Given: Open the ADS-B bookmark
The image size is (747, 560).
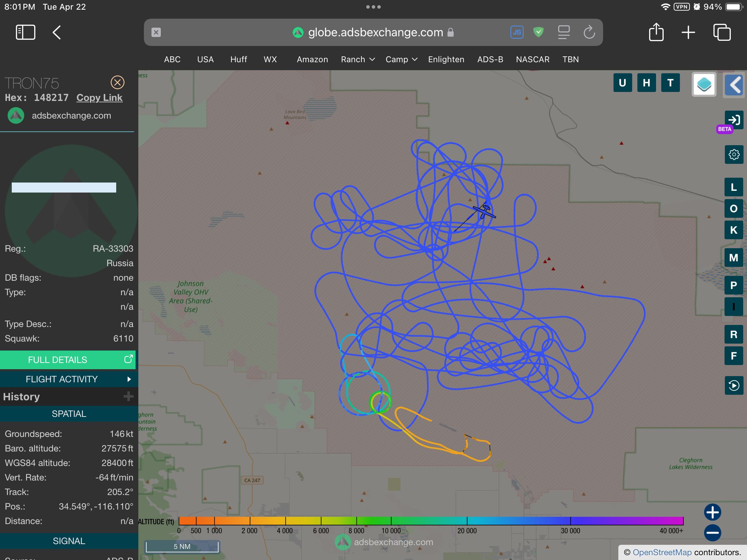Looking at the screenshot, I should click(490, 59).
